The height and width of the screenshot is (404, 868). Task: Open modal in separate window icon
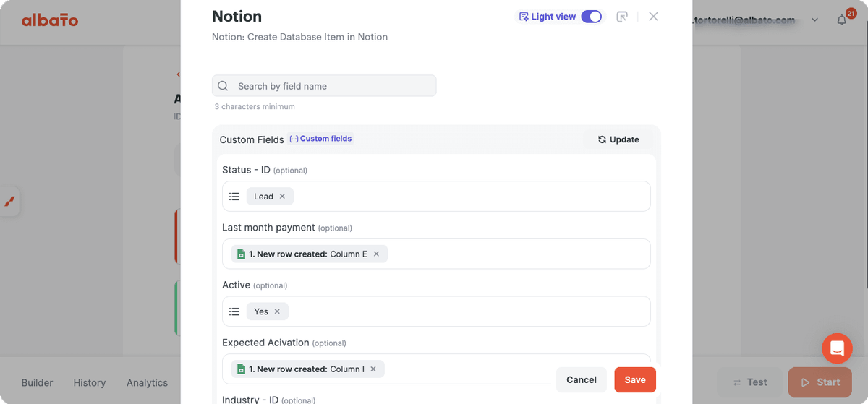621,17
